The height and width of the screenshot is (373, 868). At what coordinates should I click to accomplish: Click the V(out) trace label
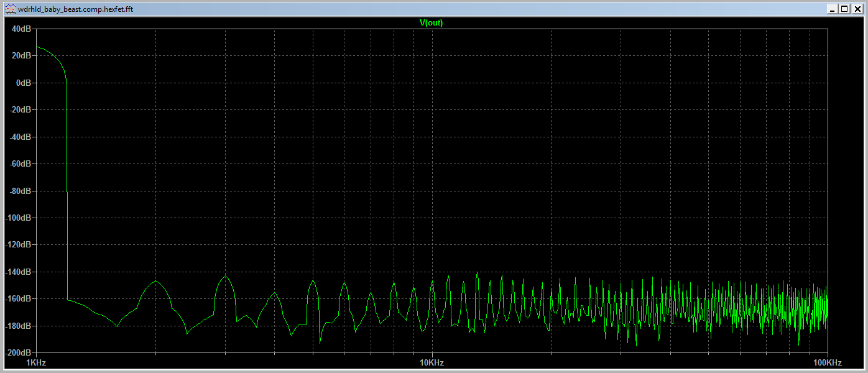click(432, 23)
